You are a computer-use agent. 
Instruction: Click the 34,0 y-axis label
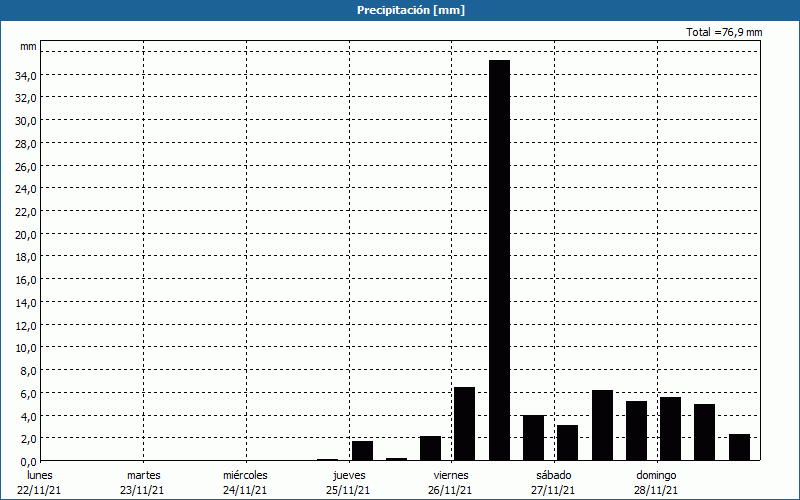coord(26,75)
